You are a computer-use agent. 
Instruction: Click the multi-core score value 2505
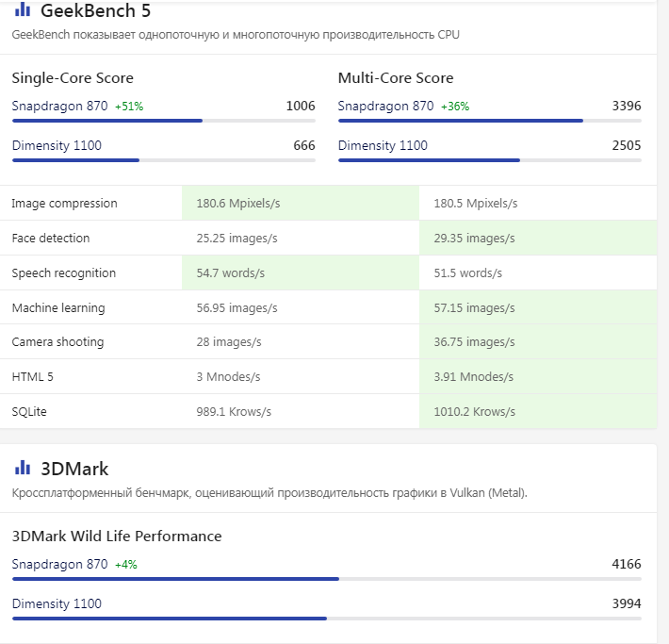pos(627,145)
